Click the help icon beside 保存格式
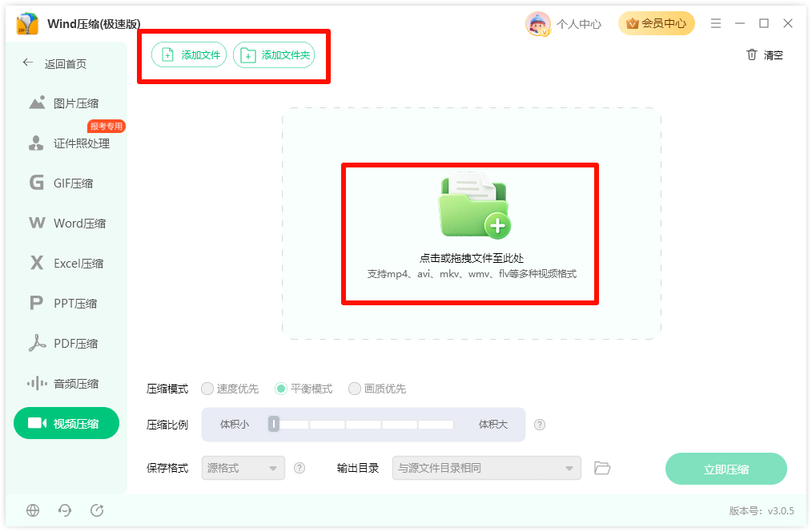Screen dimensions: 812x532 (x=299, y=468)
